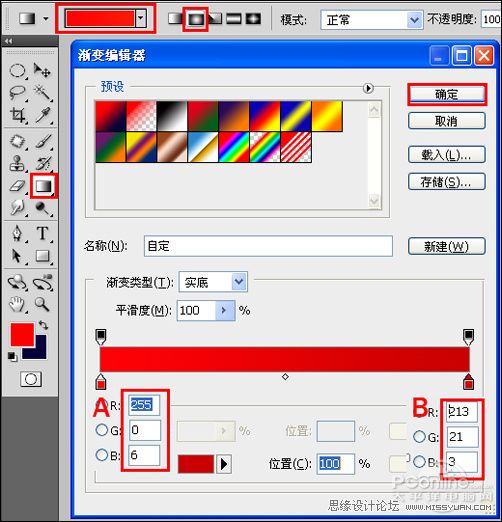The width and height of the screenshot is (502, 522).
Task: Choose reflected gradient style
Action: (234, 19)
